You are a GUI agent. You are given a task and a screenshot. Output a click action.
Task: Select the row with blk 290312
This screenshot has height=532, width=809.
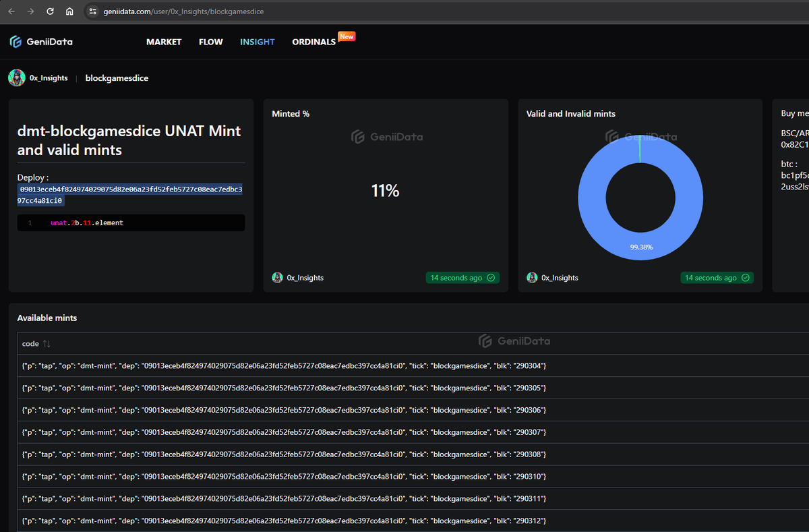(413, 521)
